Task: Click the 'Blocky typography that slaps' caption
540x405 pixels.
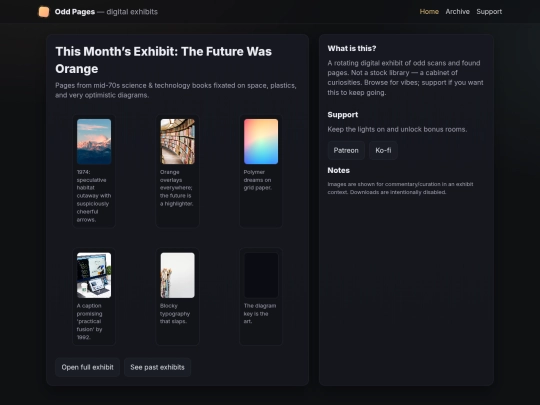Action: [175, 313]
